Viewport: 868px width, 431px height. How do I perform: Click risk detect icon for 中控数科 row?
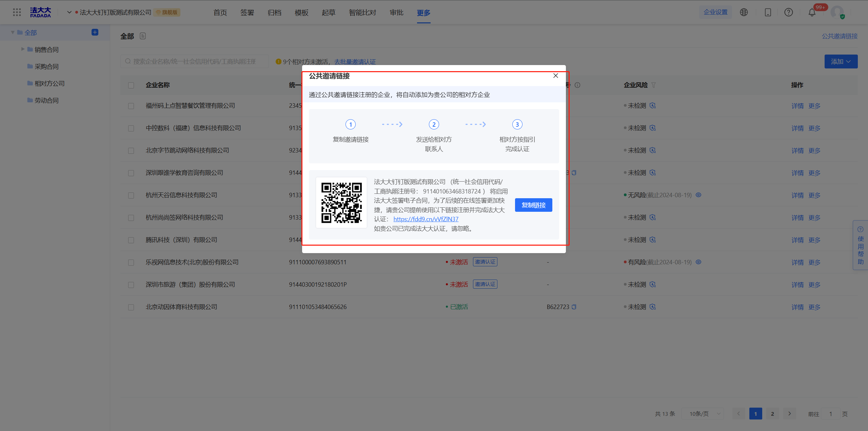[653, 128]
